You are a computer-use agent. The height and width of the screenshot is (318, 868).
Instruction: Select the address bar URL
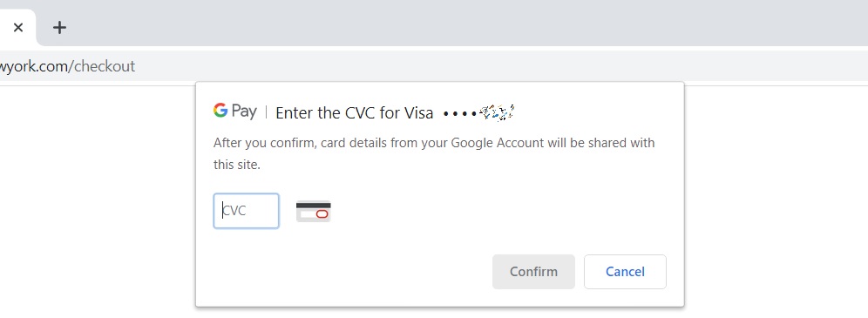tap(67, 66)
